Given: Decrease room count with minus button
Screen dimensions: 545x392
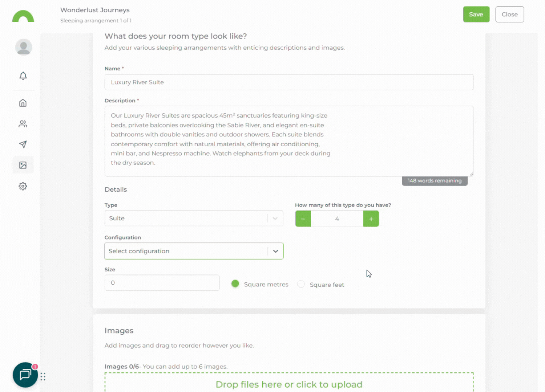Looking at the screenshot, I should [x=303, y=219].
